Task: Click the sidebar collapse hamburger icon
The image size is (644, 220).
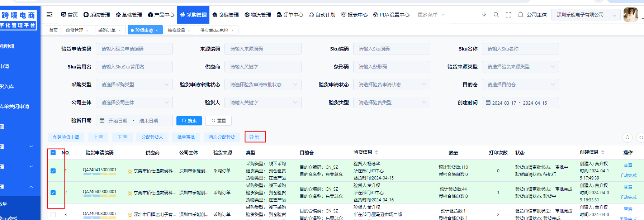Action: click(x=49, y=15)
